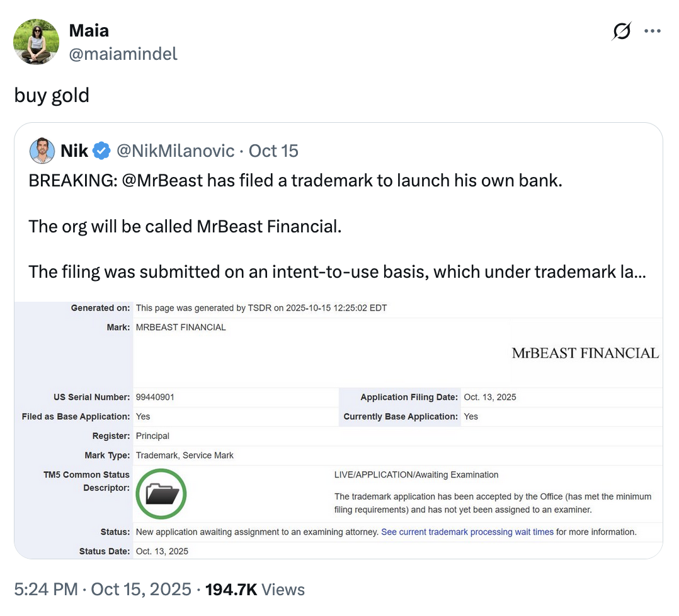
Task: Click 'The org will be called MrBeast Financial' line
Action: (185, 226)
